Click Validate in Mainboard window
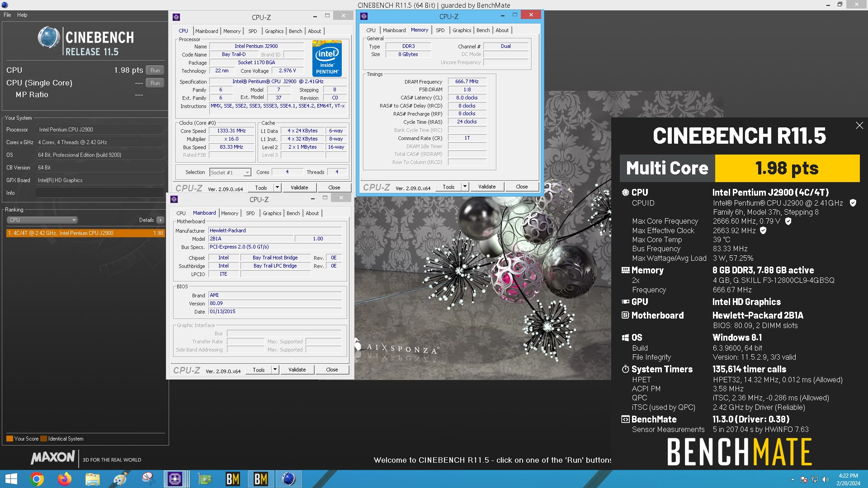868x488 pixels. click(x=297, y=370)
